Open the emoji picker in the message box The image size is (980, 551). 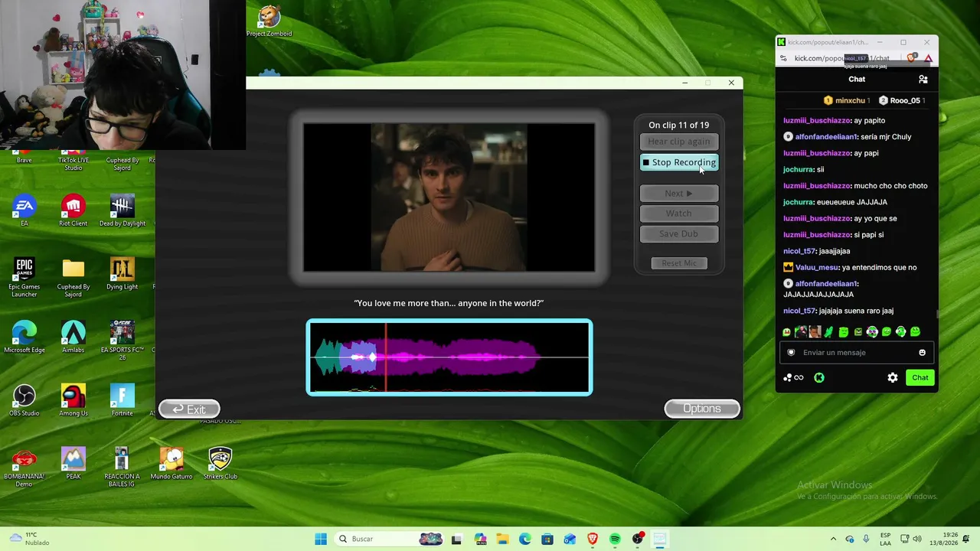point(922,353)
